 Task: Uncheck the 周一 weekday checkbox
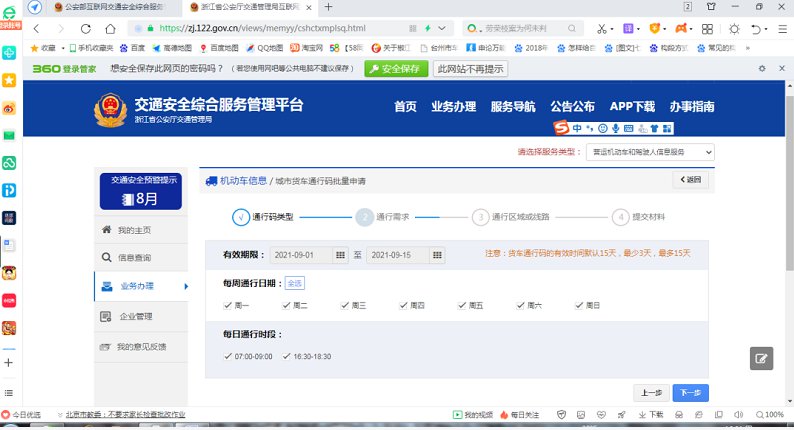[229, 305]
